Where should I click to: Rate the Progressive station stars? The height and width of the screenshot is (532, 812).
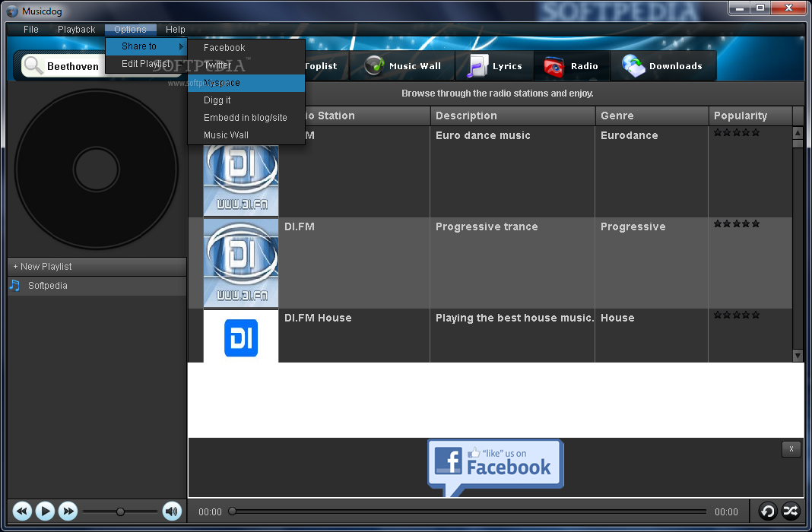tap(737, 223)
